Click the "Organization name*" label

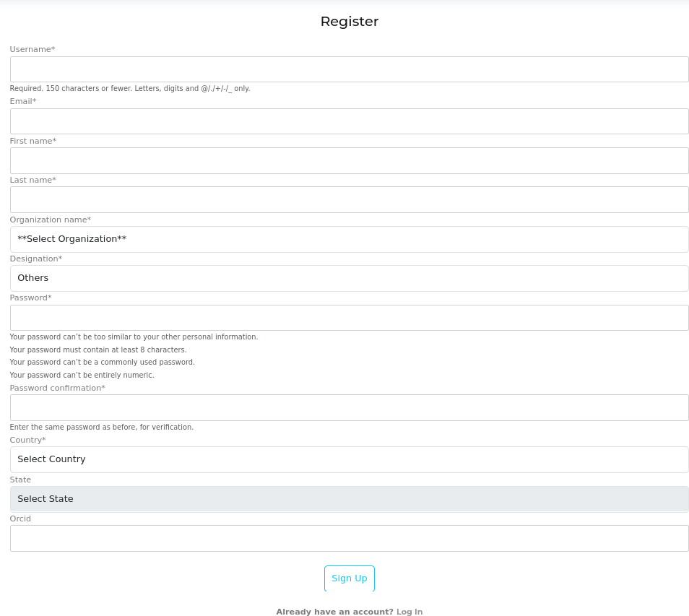coord(51,220)
